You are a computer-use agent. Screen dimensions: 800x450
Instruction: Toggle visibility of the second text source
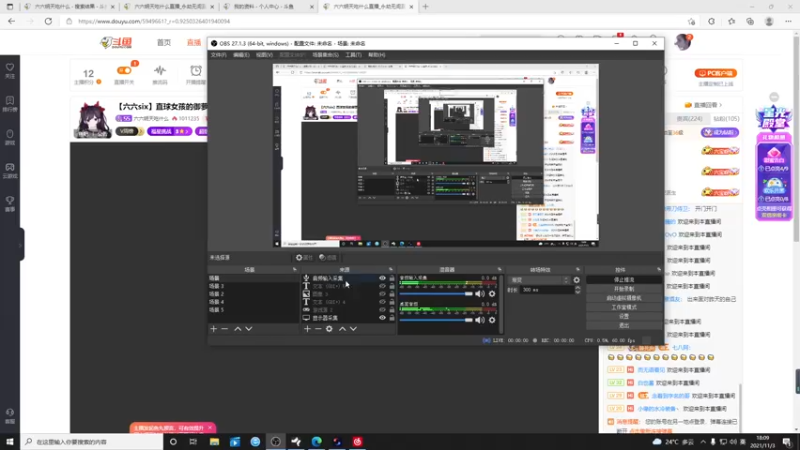click(382, 302)
